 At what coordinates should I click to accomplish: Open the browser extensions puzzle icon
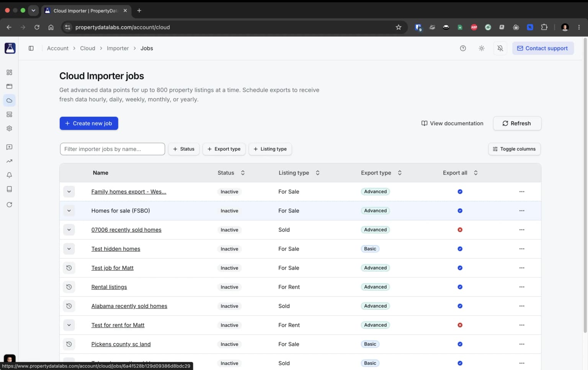point(544,27)
